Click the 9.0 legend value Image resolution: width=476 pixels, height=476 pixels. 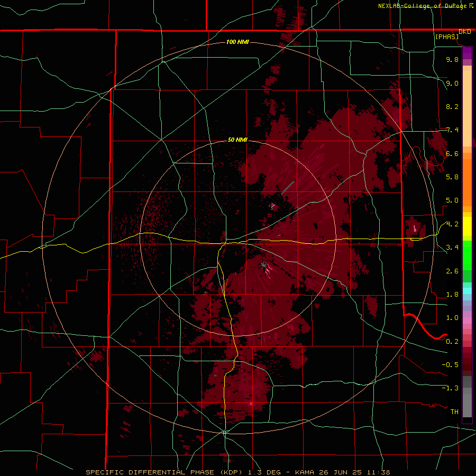coord(452,83)
